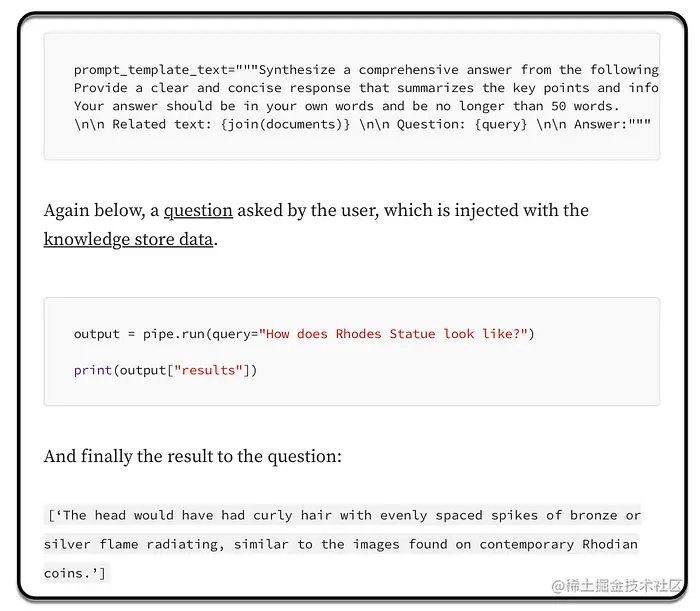Click the "Provide a clear and concise" code line

tap(366, 88)
